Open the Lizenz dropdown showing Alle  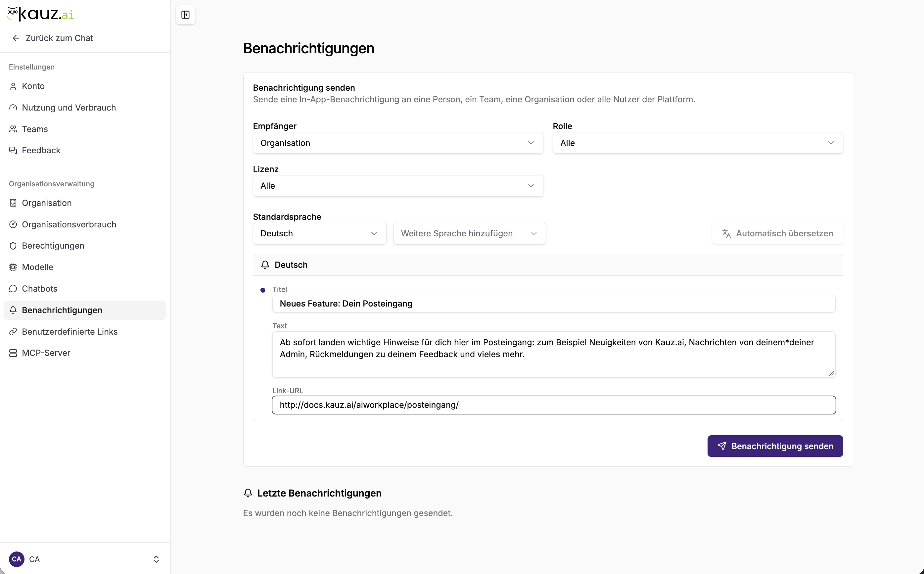click(398, 186)
